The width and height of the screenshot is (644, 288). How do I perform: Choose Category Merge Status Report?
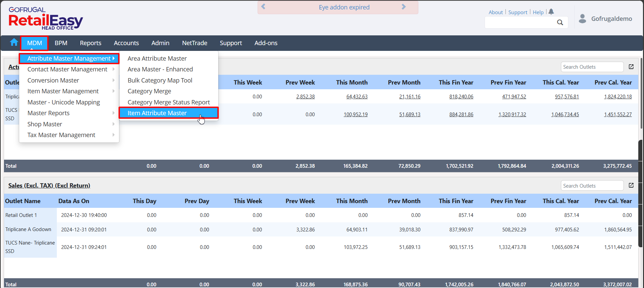[x=168, y=102]
